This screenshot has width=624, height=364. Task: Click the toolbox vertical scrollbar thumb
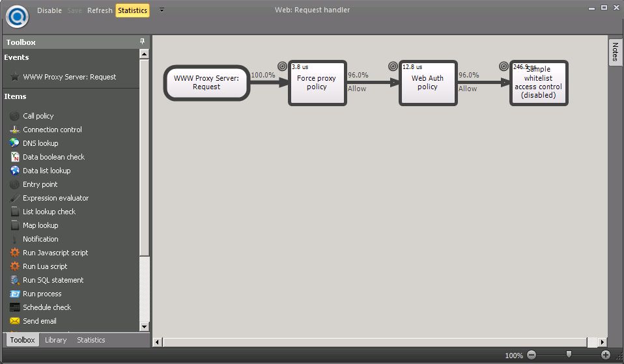click(144, 158)
